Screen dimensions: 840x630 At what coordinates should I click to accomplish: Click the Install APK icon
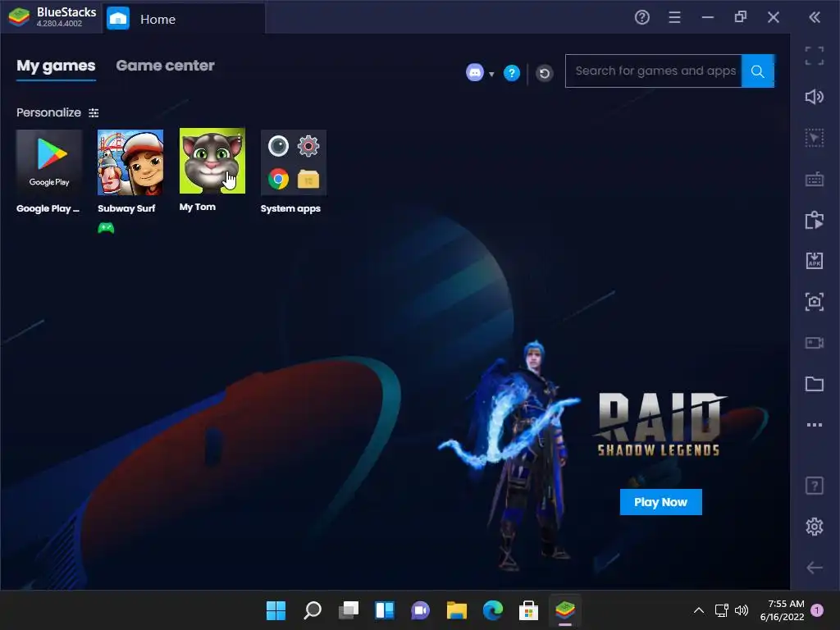coord(815,261)
